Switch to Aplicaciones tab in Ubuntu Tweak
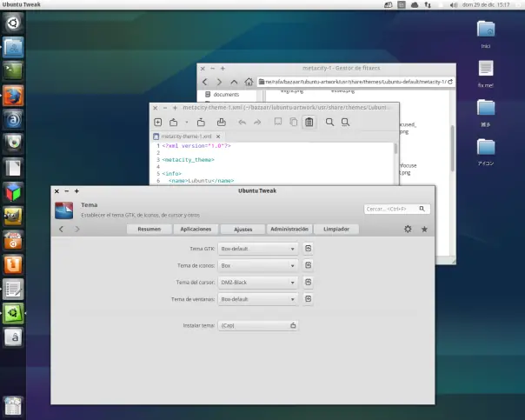Image resolution: width=525 pixels, height=420 pixels. click(196, 229)
